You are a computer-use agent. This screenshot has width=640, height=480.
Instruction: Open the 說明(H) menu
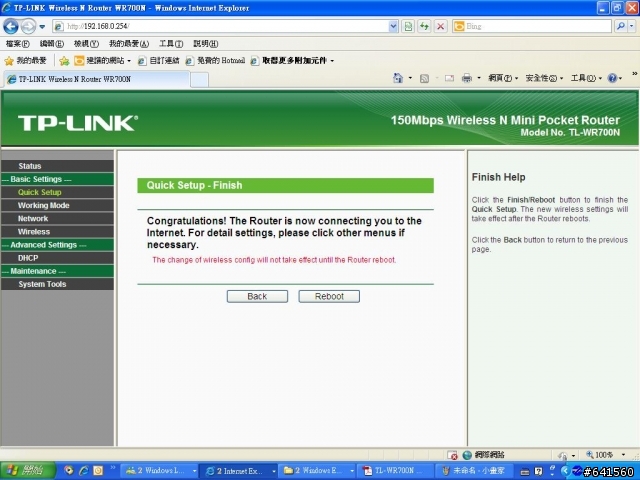205,44
